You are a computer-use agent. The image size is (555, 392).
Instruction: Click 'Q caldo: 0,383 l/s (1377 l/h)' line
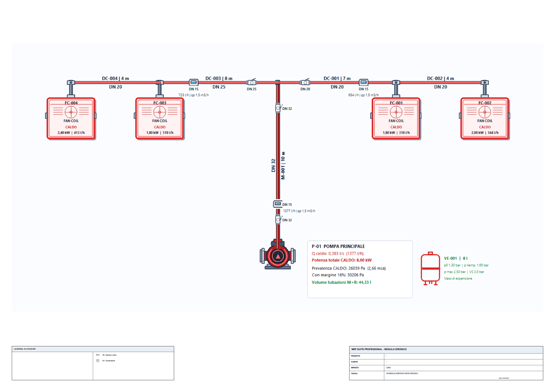[338, 254]
